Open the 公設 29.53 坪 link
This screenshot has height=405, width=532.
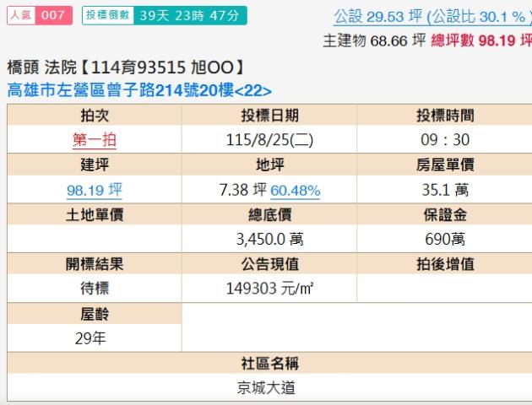(432, 16)
